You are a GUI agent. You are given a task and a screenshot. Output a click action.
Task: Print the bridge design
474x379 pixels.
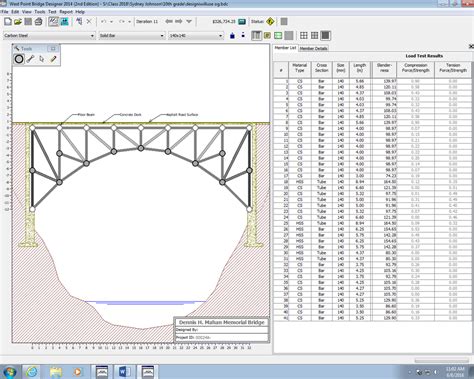click(x=38, y=22)
